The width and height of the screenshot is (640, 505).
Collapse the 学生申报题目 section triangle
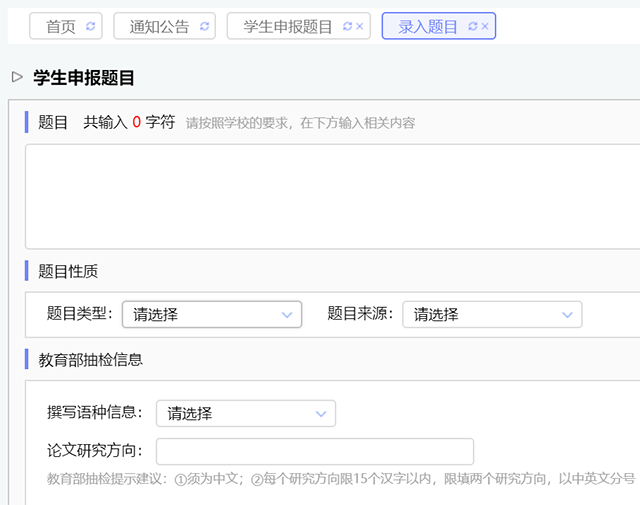tap(17, 77)
